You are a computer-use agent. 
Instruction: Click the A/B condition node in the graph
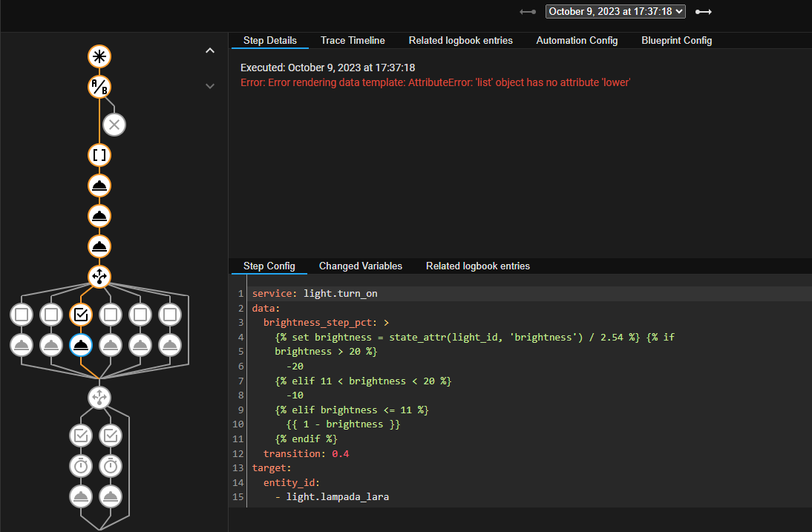coord(99,86)
